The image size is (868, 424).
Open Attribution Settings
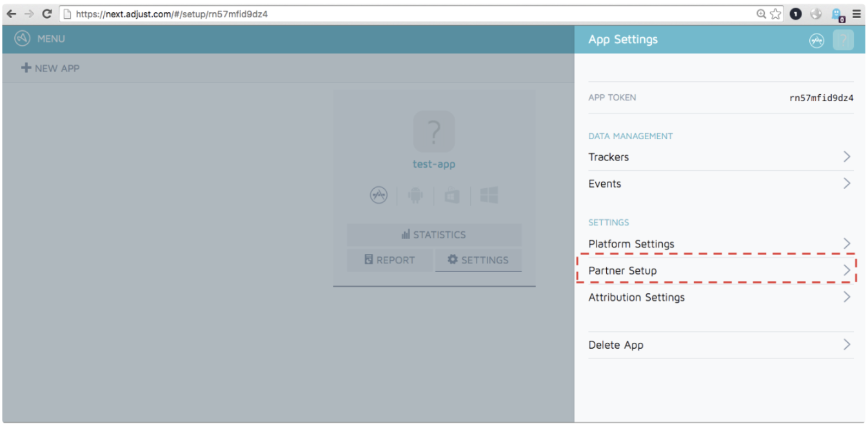point(636,297)
